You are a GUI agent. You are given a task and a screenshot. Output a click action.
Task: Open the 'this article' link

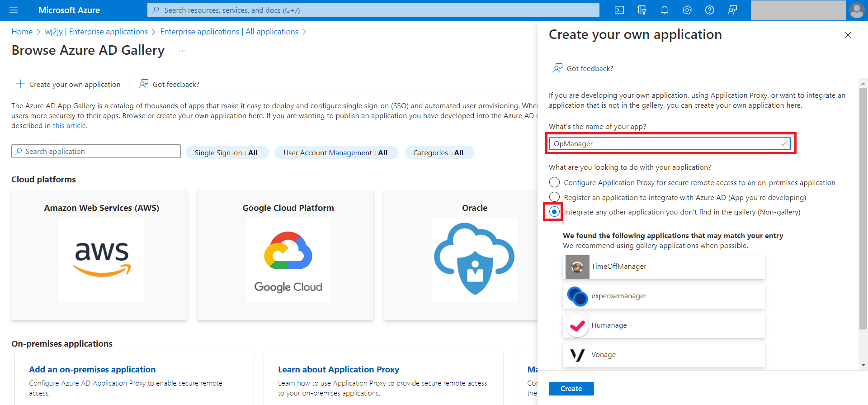70,125
